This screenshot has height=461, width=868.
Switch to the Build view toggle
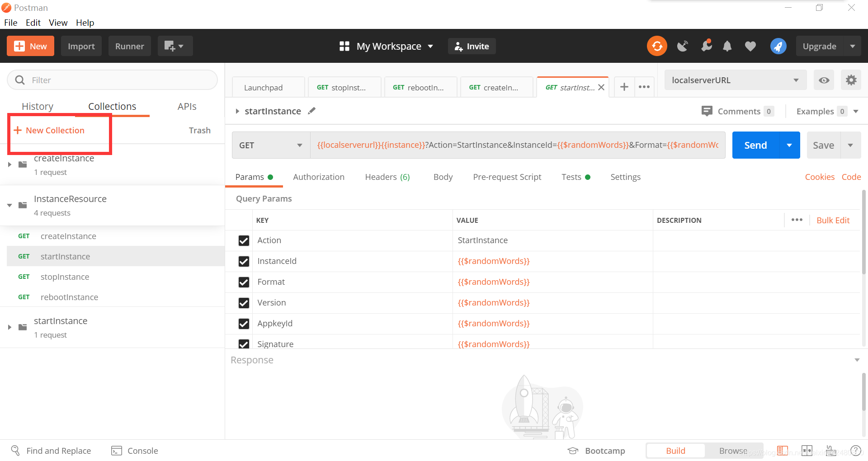coord(675,451)
